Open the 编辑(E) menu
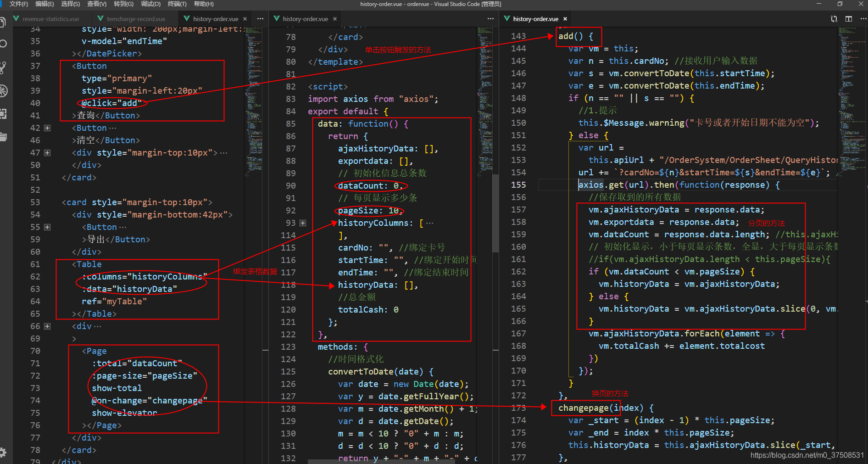868x464 pixels. 45,4
